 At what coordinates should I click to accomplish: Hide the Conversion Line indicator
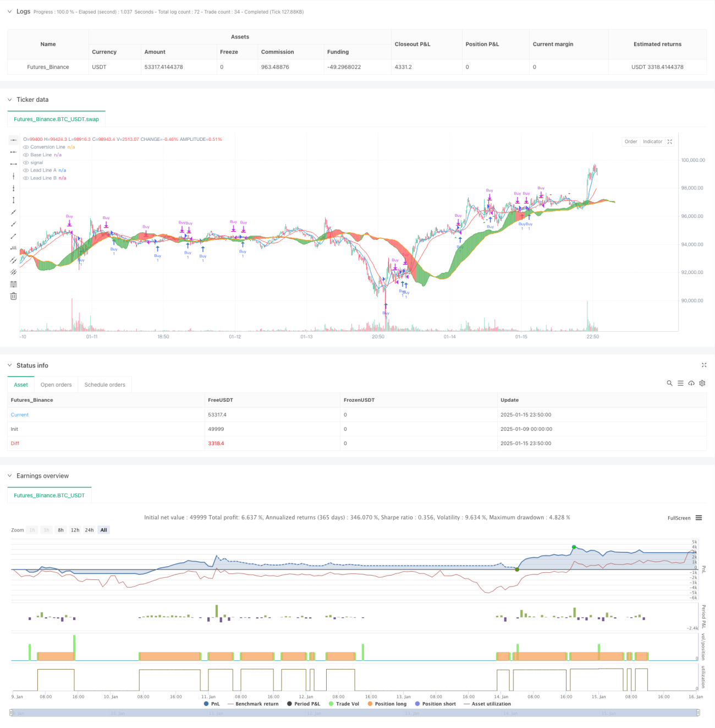(x=26, y=147)
